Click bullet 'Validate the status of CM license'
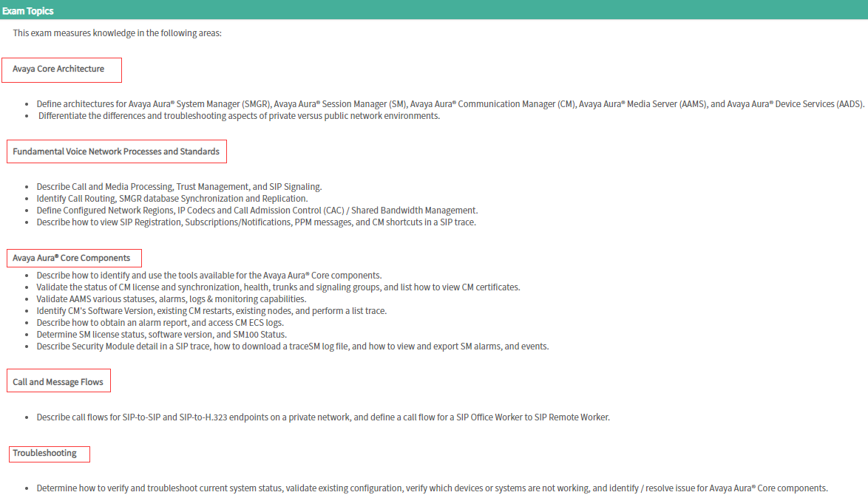The image size is (868, 495). pyautogui.click(x=278, y=287)
